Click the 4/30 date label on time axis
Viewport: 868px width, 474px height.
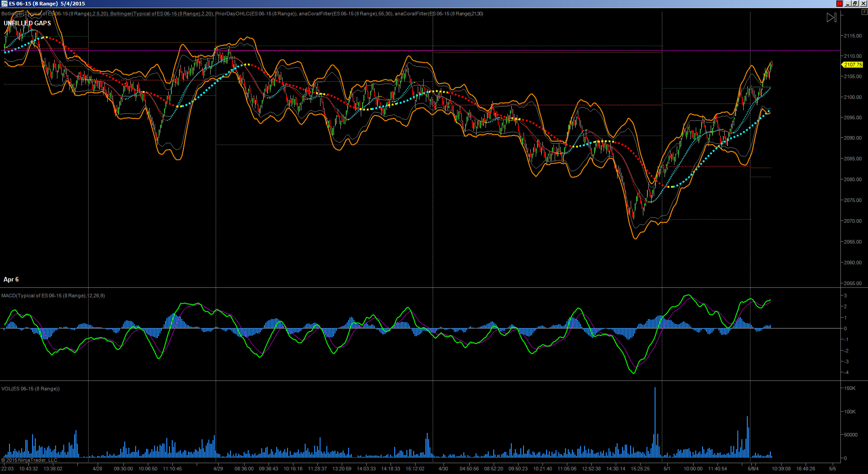coord(443,469)
